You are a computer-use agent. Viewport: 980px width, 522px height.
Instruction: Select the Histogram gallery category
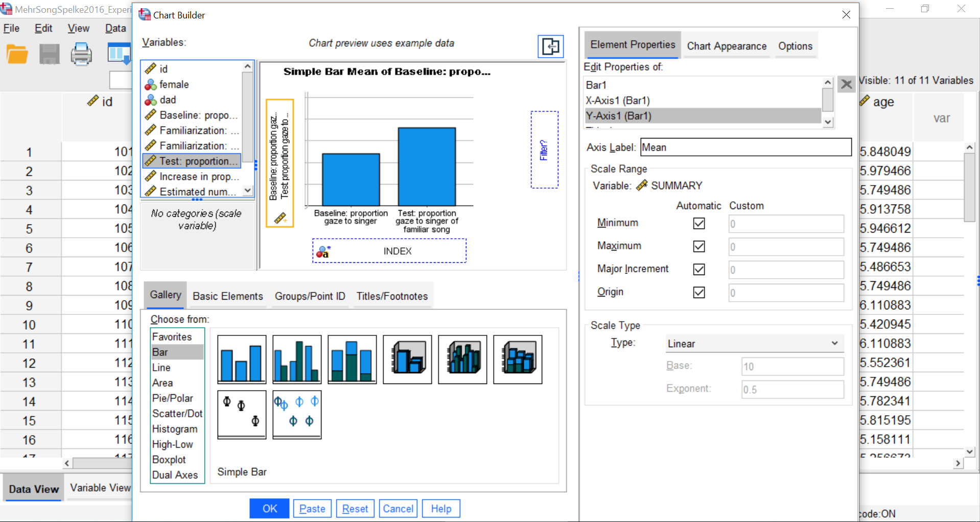pos(175,429)
